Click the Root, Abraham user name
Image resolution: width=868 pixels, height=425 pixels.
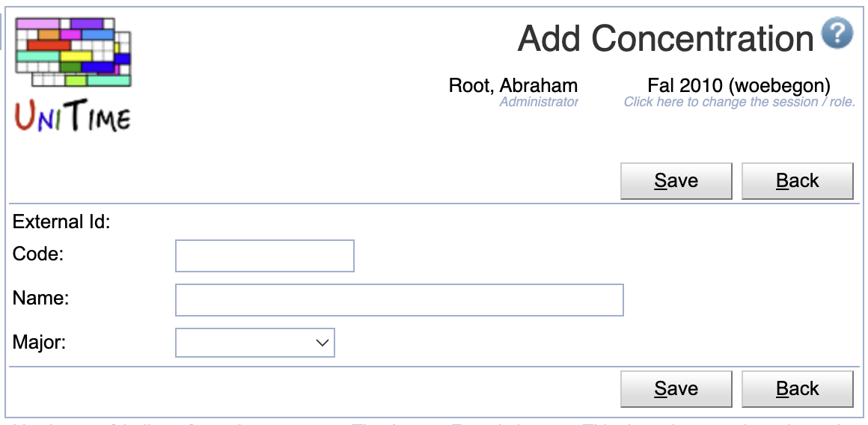[x=513, y=85]
